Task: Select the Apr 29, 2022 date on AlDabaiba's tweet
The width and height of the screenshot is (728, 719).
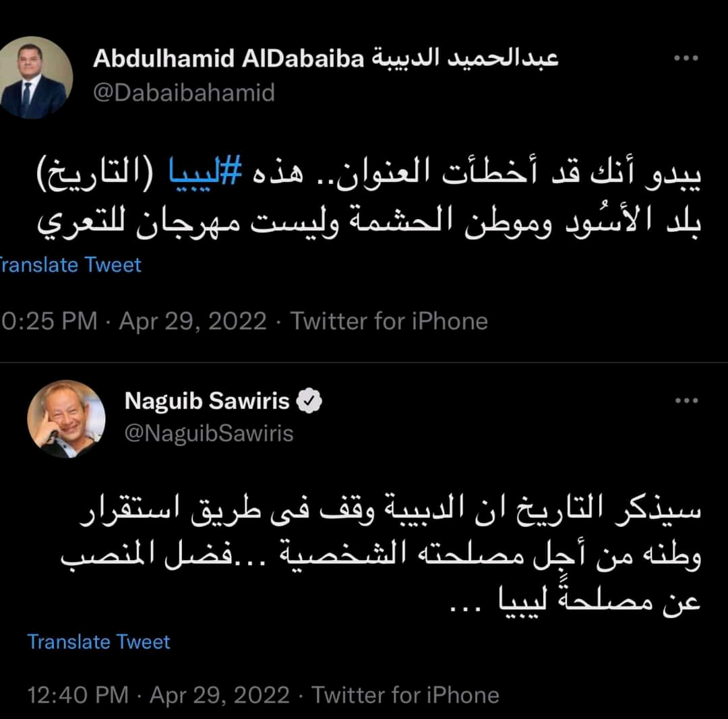Action: [x=193, y=321]
